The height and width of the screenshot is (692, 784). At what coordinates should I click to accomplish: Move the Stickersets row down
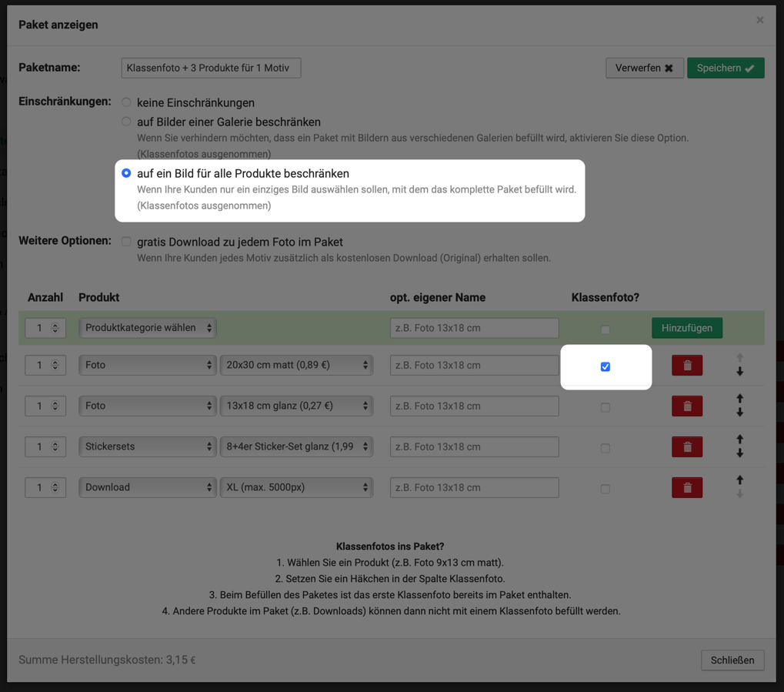739,454
